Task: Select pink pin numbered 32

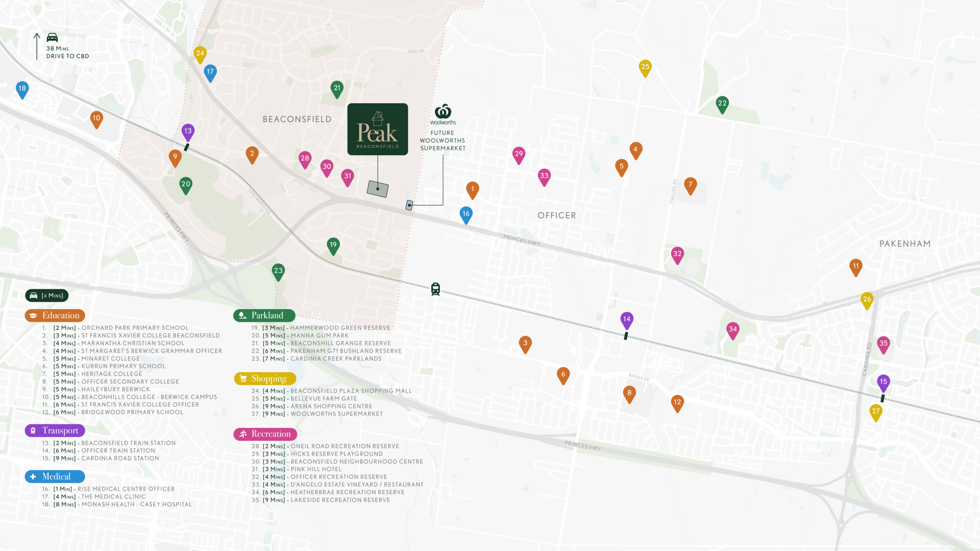Action: click(677, 255)
